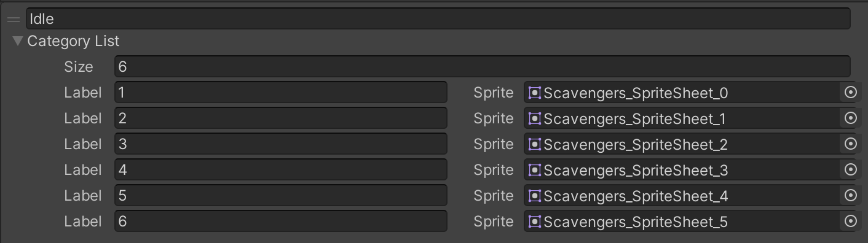The height and width of the screenshot is (243, 868).
Task: Open object picker for Scavengers_SpriteSheet_2
Action: 850,144
